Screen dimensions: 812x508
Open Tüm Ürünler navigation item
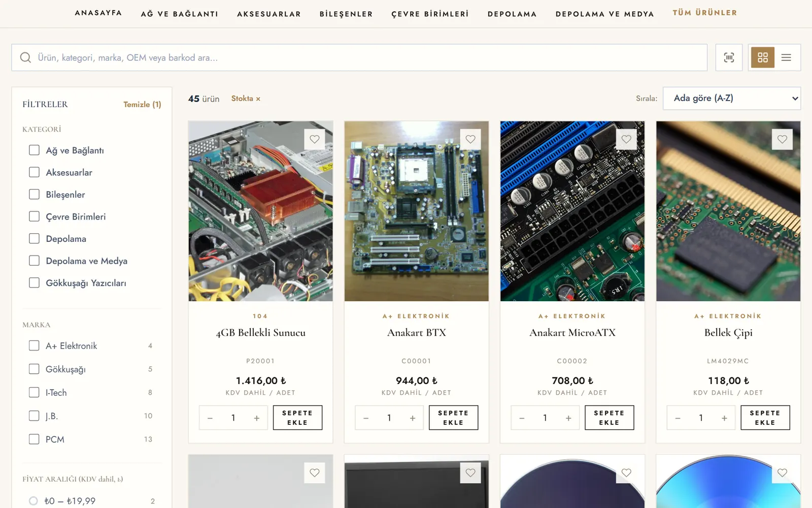pyautogui.click(x=705, y=13)
